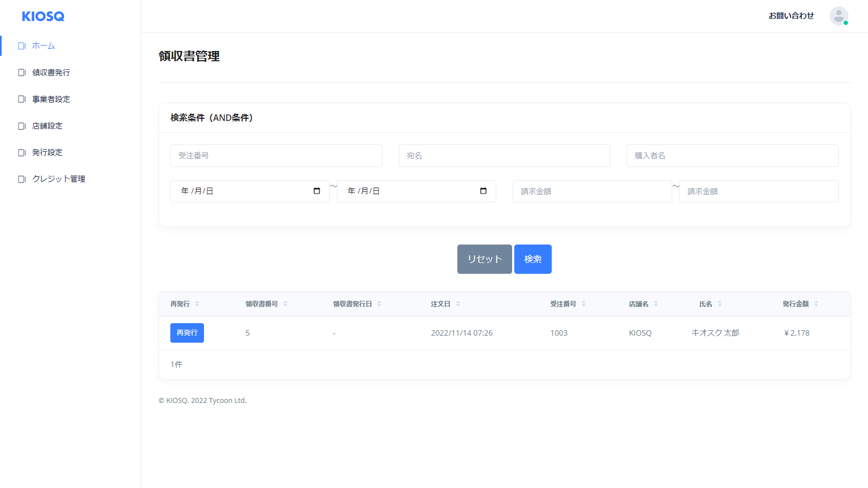Click the store name KIOSQ cell
868x488 pixels.
click(640, 333)
